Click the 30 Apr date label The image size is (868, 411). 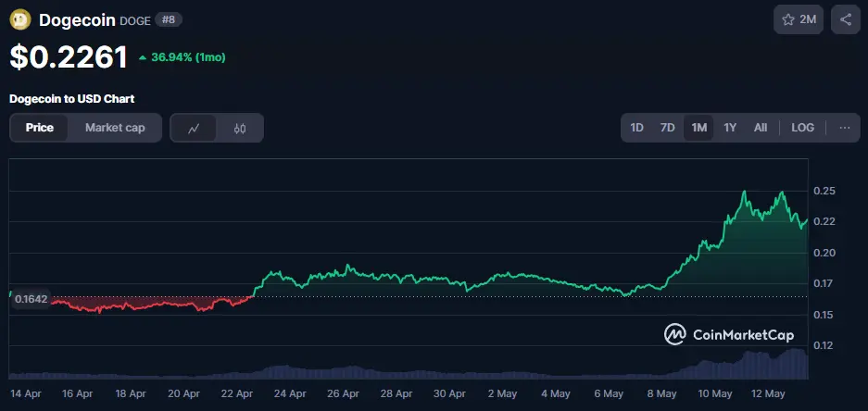coord(450,393)
